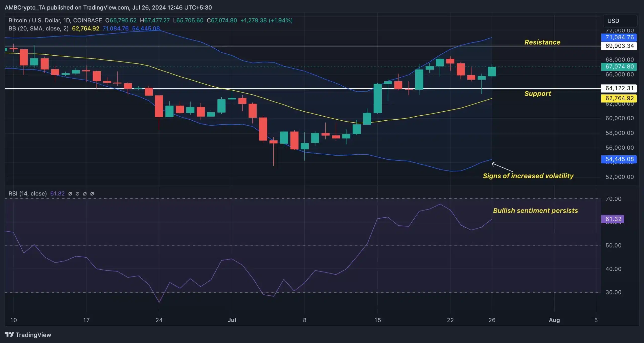Click the 68,000.00 price axis tick
Image resolution: width=644 pixels, height=343 pixels.
coord(620,60)
